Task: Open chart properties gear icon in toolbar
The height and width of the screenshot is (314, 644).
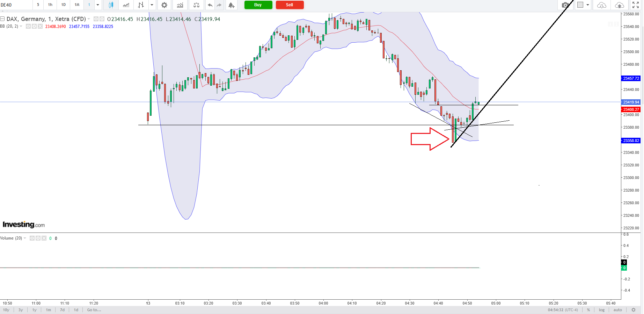Action: pyautogui.click(x=164, y=5)
